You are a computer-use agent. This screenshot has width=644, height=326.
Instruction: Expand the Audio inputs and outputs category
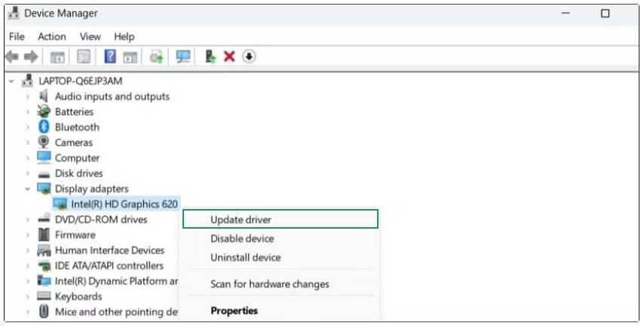tap(28, 97)
